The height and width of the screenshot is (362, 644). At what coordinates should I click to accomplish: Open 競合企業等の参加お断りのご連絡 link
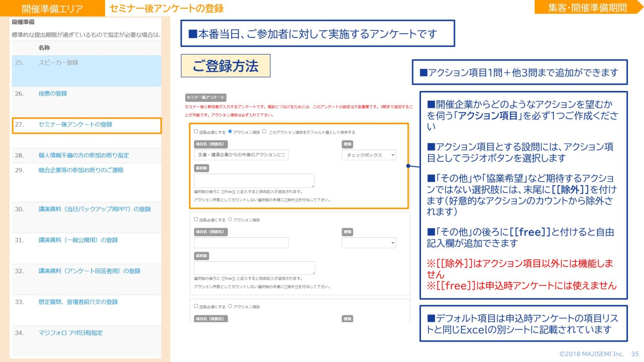81,170
